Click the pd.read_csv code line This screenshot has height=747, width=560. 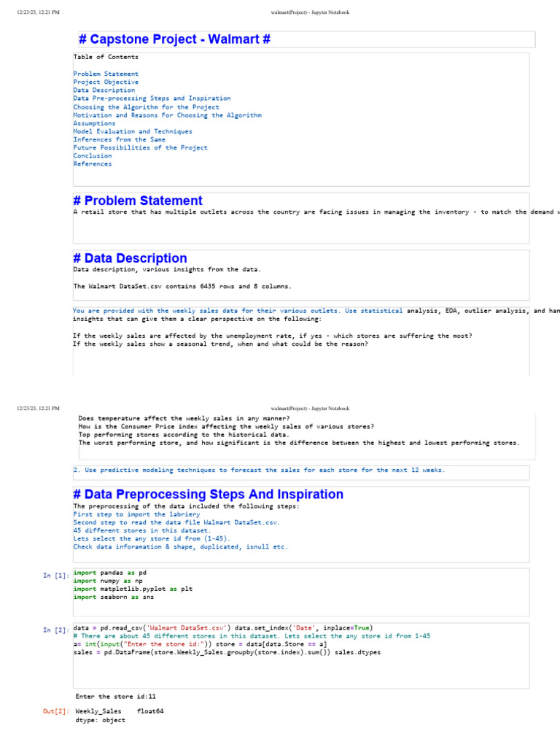(x=223, y=628)
